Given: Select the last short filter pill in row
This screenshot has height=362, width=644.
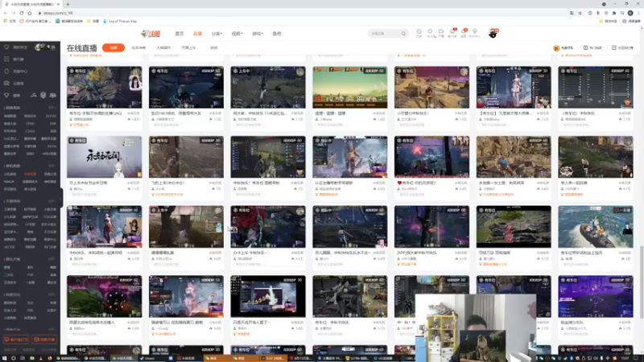Looking at the screenshot, I should (x=214, y=47).
